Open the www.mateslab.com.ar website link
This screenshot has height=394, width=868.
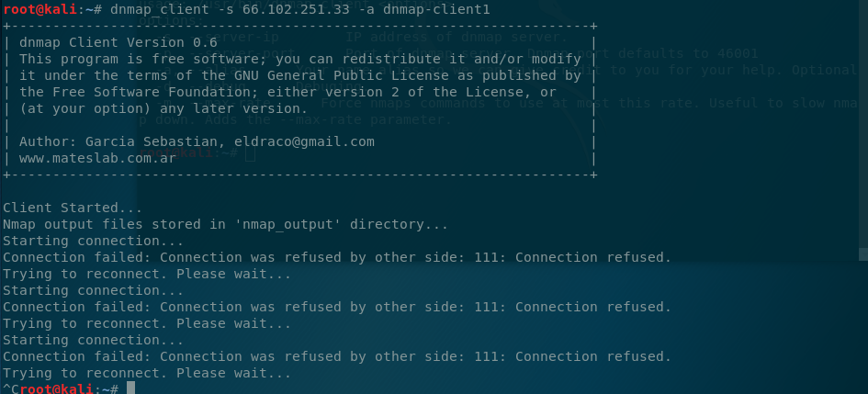97,158
